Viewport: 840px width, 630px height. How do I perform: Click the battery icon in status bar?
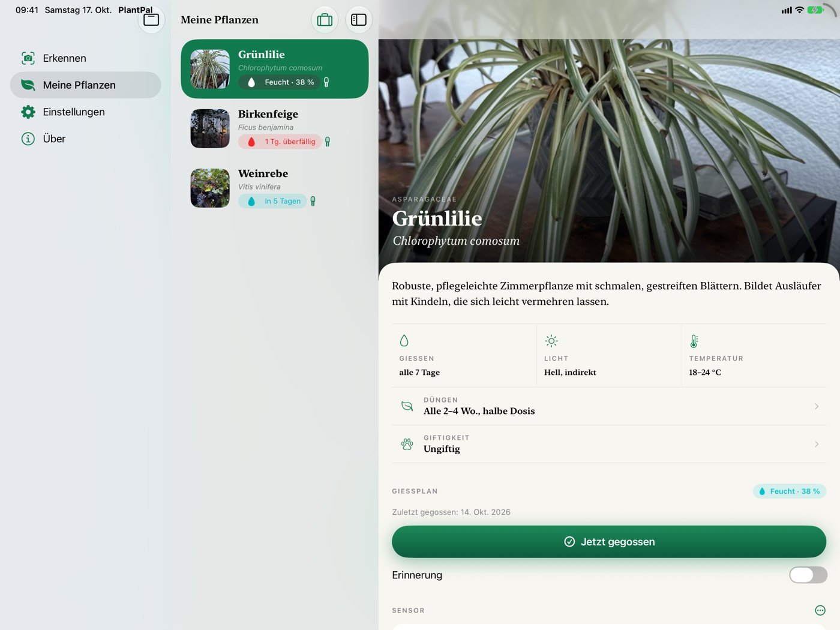(815, 10)
